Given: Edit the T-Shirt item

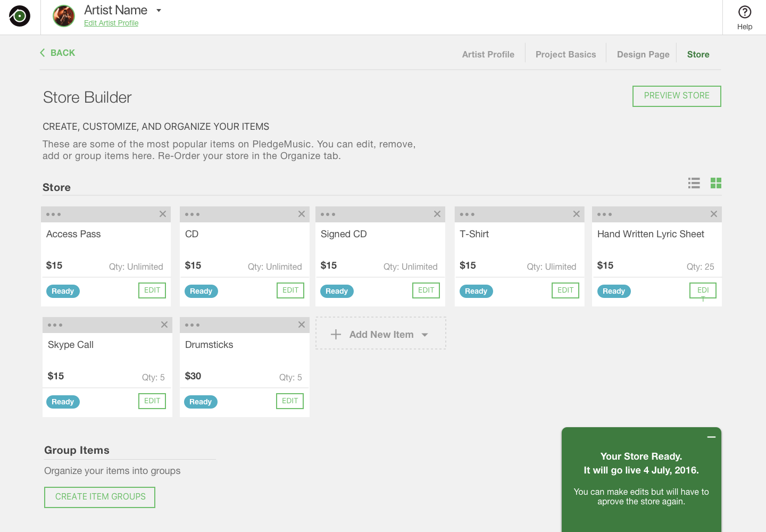Looking at the screenshot, I should 565,290.
